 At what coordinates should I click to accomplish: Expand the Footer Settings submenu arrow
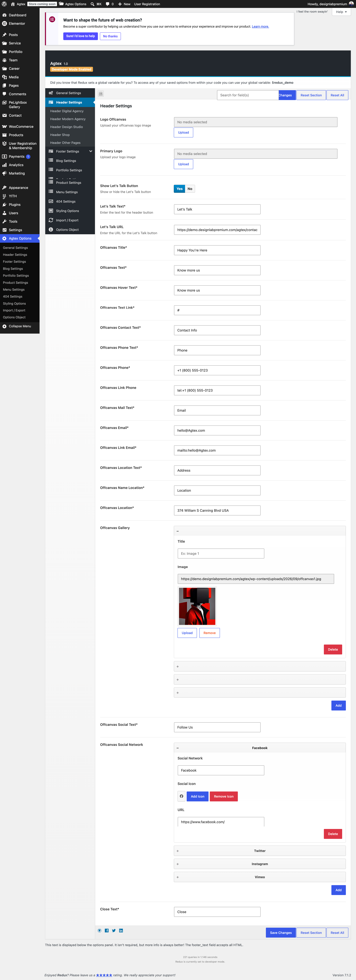point(90,151)
